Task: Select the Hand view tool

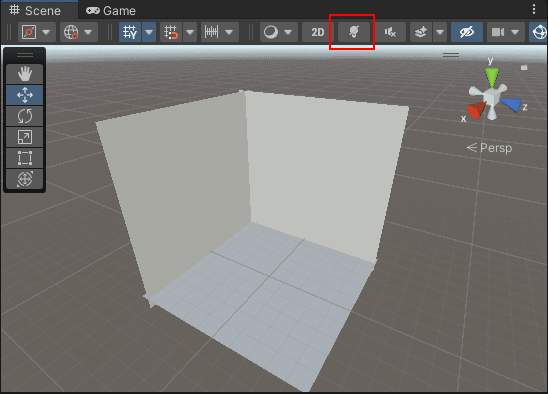Action: pos(24,74)
